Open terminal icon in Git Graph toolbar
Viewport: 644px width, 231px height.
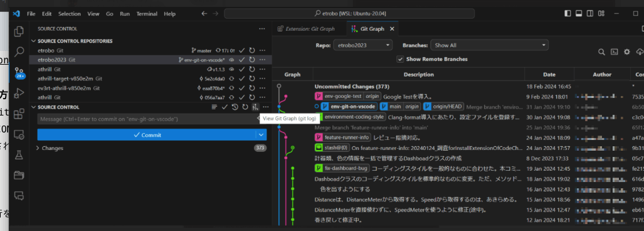click(614, 52)
